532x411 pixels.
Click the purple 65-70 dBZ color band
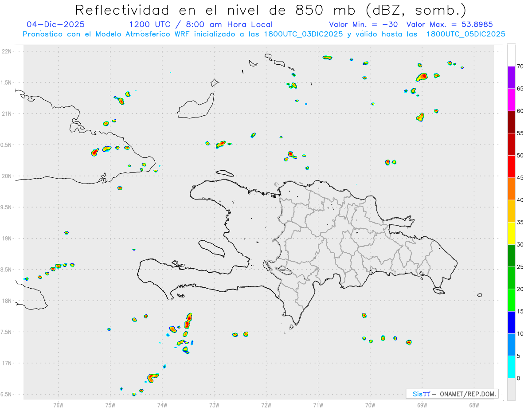tap(511, 77)
